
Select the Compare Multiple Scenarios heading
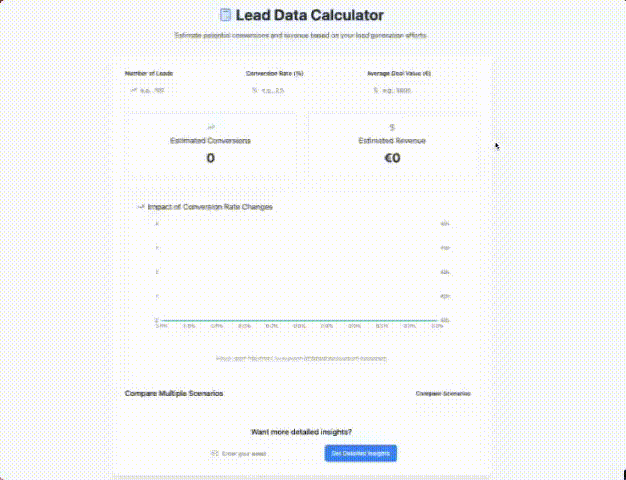pos(174,394)
